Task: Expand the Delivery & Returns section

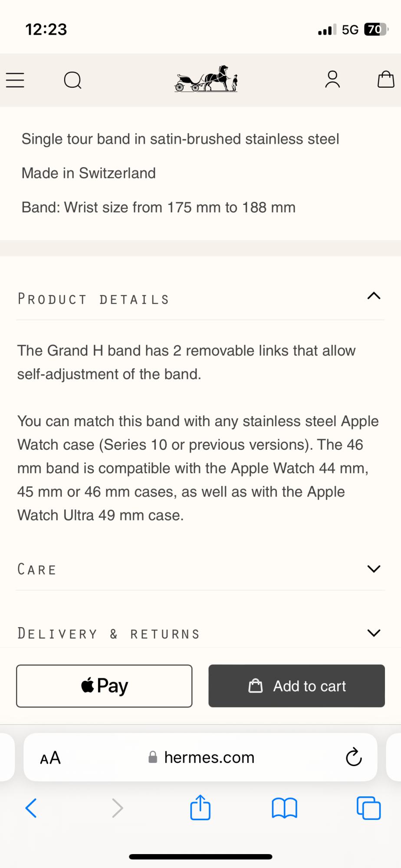Action: (x=374, y=633)
